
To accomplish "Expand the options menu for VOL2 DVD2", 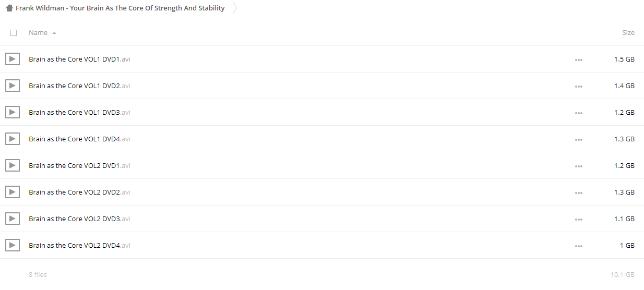I will point(578,192).
